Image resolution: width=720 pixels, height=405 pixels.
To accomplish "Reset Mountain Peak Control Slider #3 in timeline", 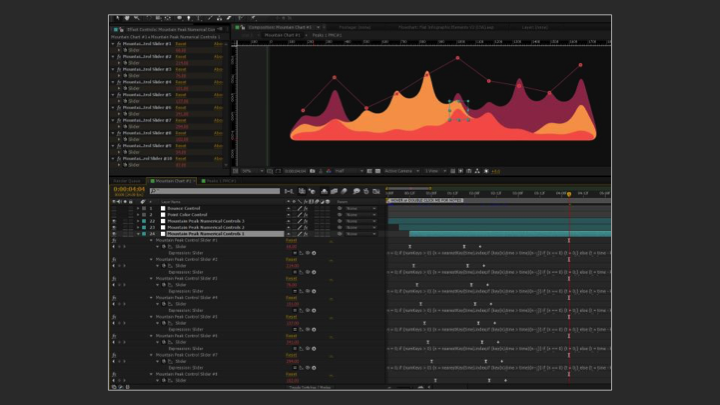I will coord(291,278).
